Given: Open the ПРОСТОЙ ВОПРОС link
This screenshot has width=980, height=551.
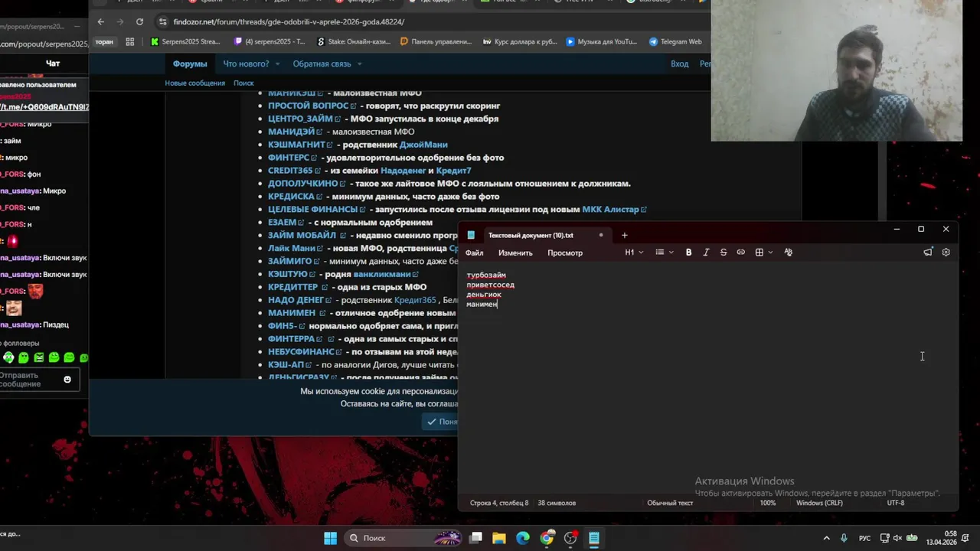Looking at the screenshot, I should click(312, 106).
